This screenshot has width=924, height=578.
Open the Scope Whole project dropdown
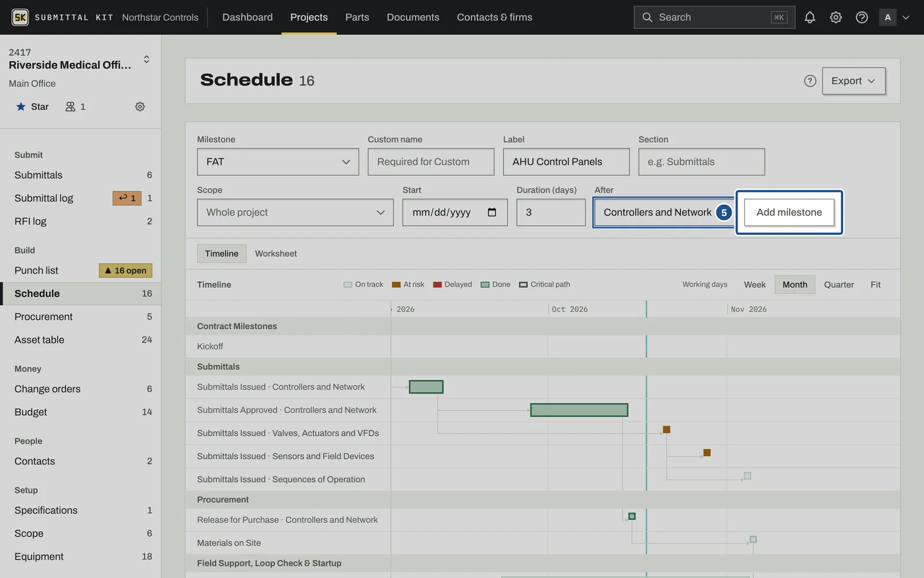pos(295,212)
